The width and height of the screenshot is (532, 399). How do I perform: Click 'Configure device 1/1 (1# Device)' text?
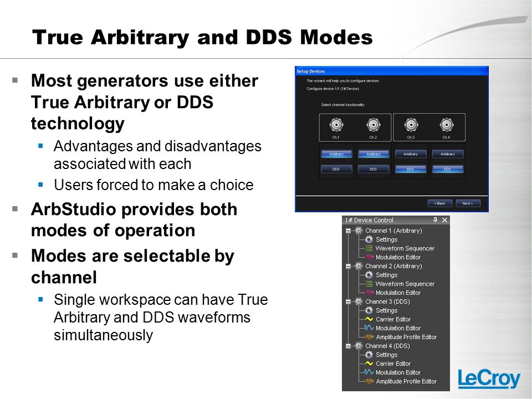tap(333, 89)
